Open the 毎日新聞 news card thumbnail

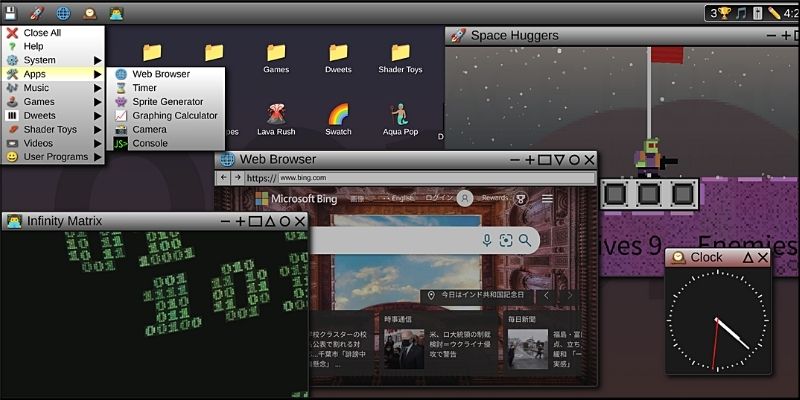(x=528, y=349)
